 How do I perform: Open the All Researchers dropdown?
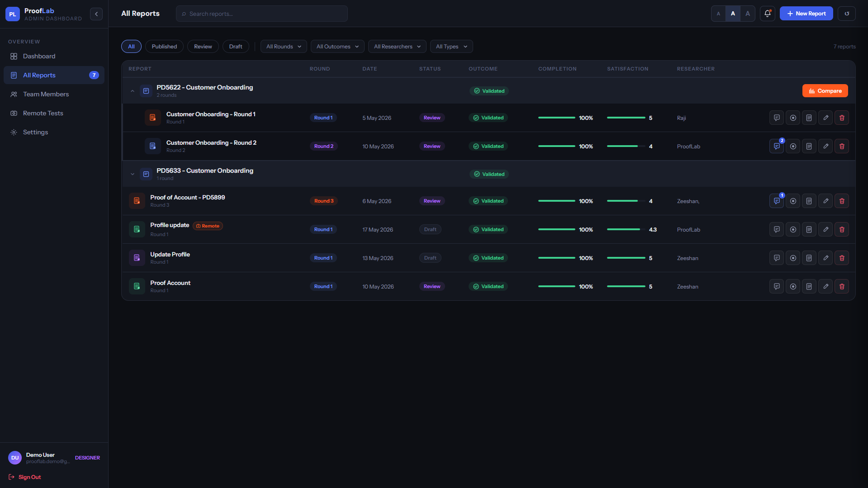tap(397, 47)
